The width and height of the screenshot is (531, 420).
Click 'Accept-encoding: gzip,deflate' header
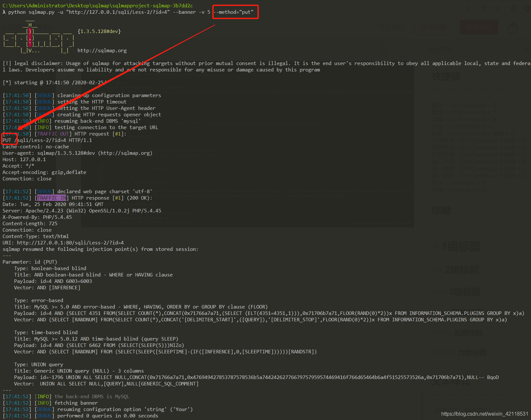[x=44, y=172]
